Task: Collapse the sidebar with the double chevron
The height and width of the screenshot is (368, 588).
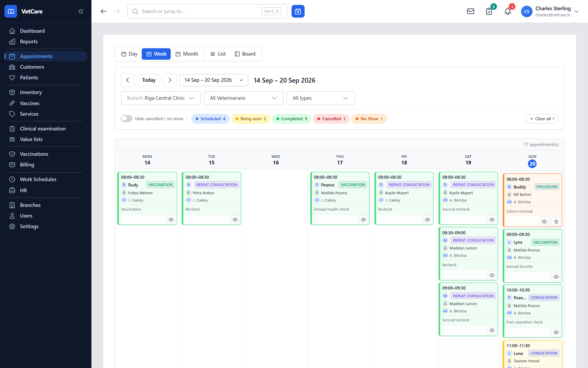Action: click(x=81, y=11)
